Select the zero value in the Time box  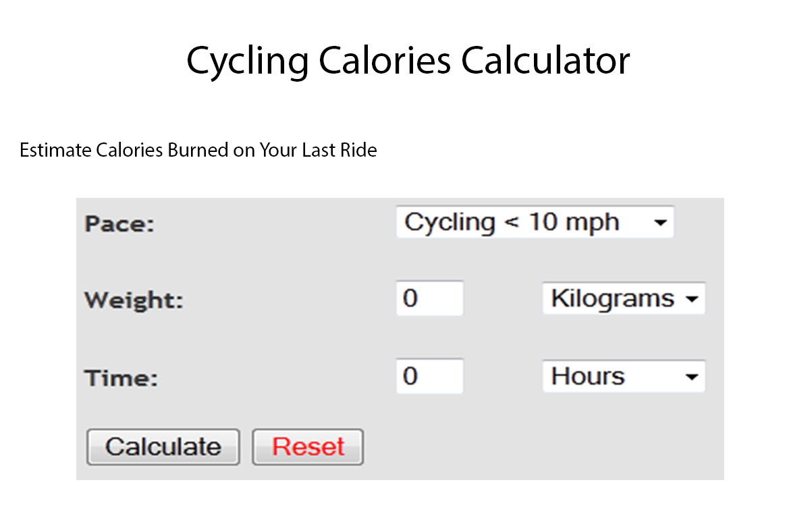click(x=410, y=376)
